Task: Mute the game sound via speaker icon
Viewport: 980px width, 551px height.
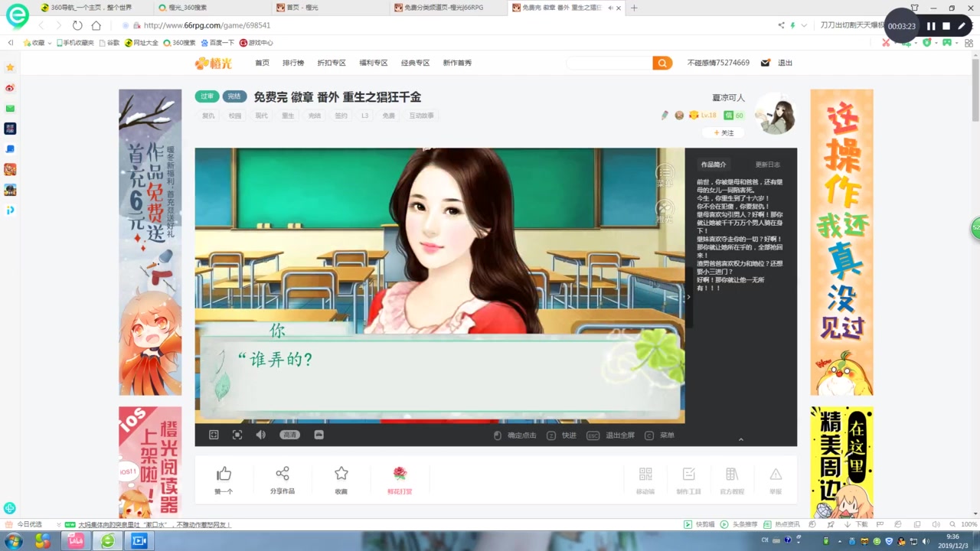Action: [x=261, y=435]
